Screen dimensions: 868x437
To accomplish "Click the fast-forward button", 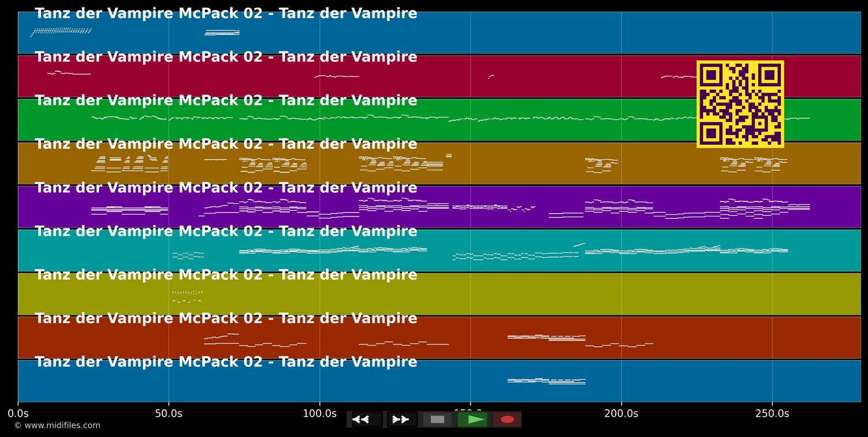I will point(402,420).
